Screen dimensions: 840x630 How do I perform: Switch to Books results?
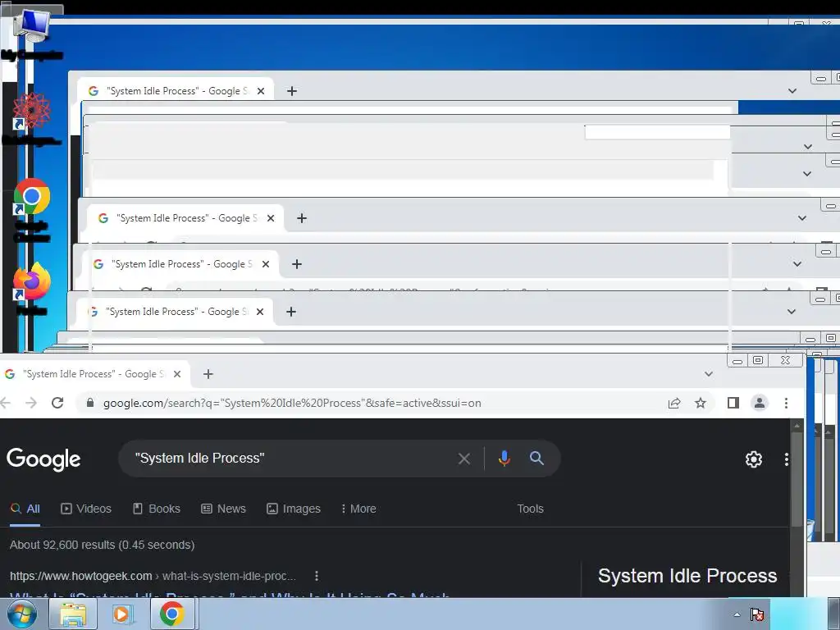click(x=157, y=509)
